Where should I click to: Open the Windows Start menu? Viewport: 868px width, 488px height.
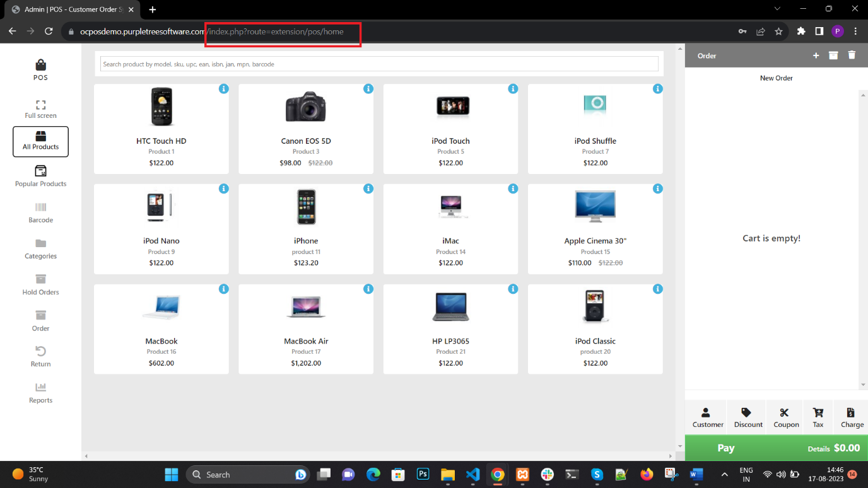[170, 474]
